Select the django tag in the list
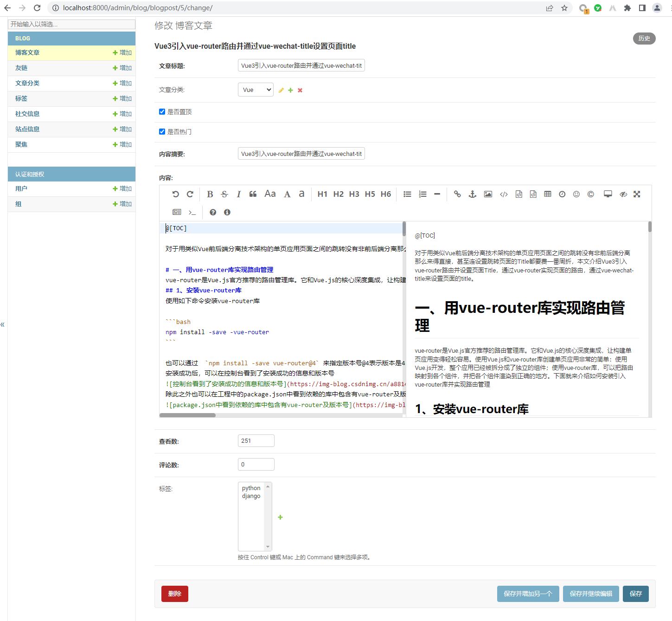Viewport: 672px width, 621px height. 251,496
